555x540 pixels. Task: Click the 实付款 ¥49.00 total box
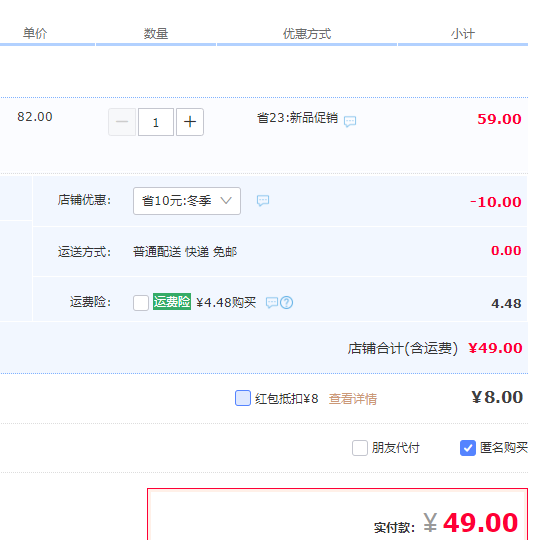(337, 514)
